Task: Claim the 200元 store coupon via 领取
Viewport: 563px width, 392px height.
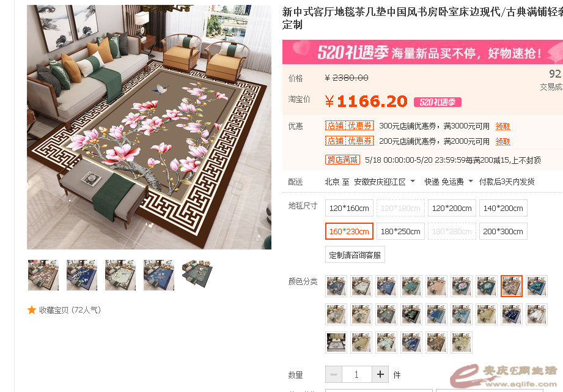Action: coord(502,141)
